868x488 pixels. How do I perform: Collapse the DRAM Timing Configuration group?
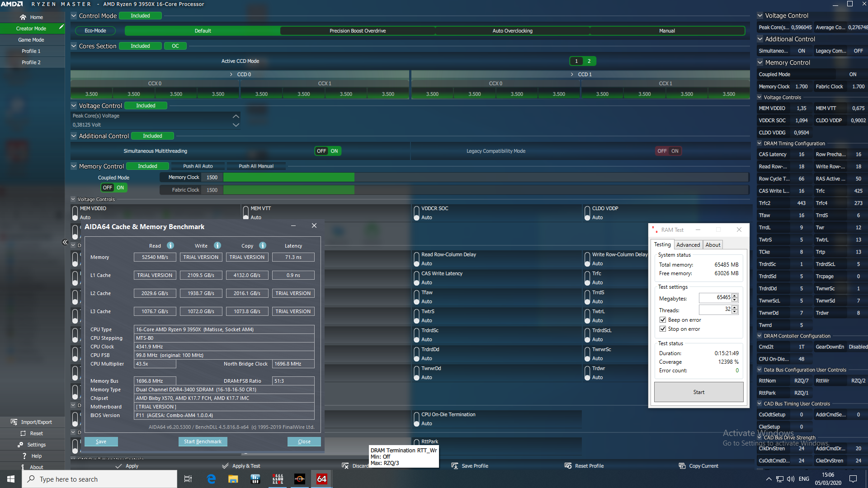tap(759, 143)
